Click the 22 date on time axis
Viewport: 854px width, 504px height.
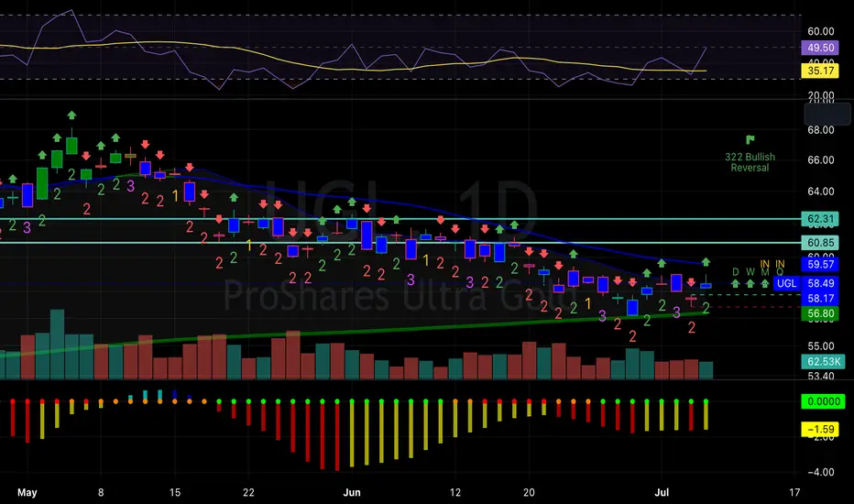tap(248, 493)
